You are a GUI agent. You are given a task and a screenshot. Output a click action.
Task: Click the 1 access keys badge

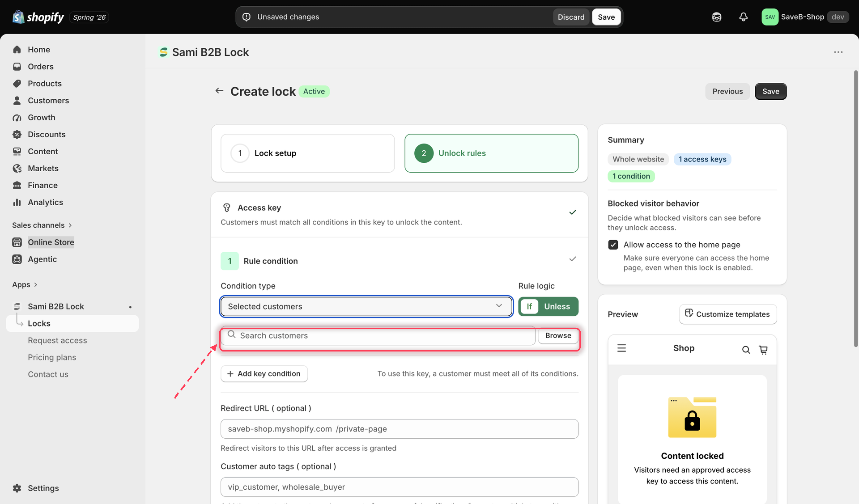(702, 159)
